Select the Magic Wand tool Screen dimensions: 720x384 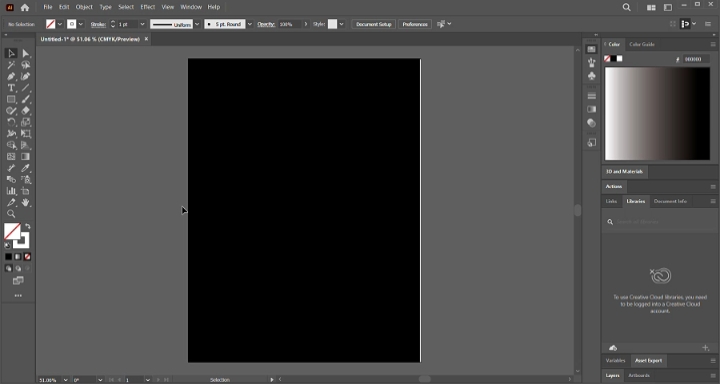[11, 65]
